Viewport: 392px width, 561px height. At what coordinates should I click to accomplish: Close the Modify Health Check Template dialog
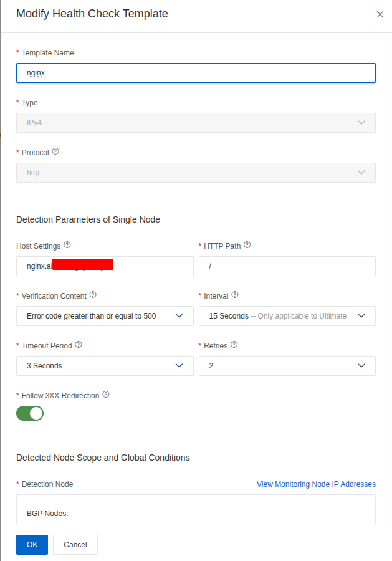tap(380, 14)
